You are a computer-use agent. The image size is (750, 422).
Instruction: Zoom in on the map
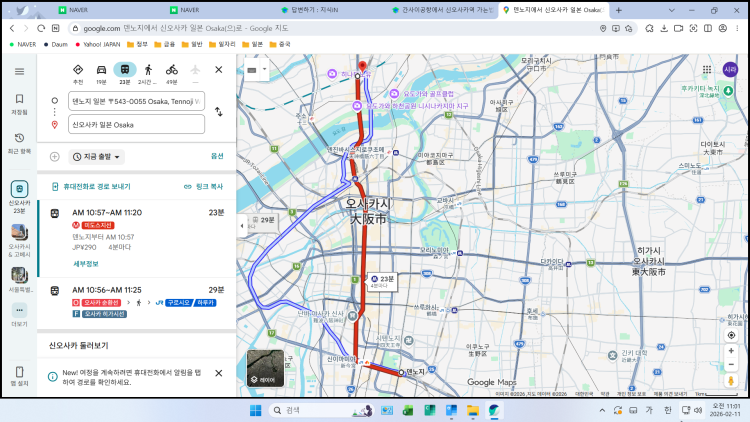[731, 351]
